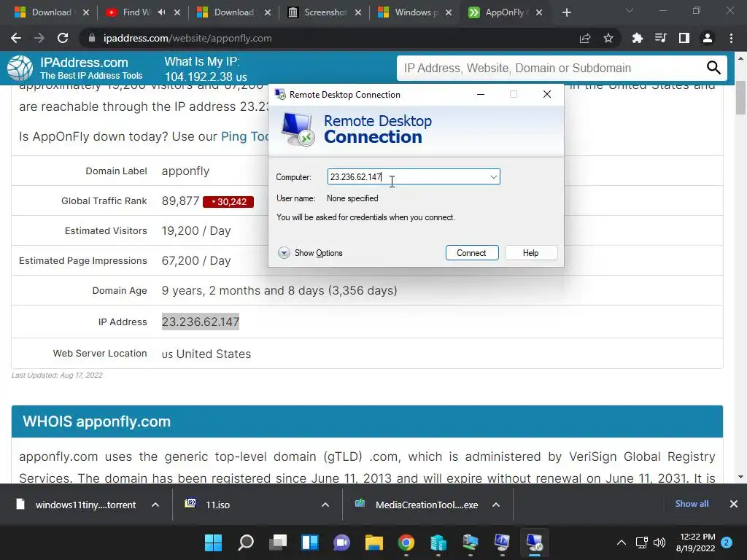Click Connect in Remote Desktop Connection

(472, 253)
